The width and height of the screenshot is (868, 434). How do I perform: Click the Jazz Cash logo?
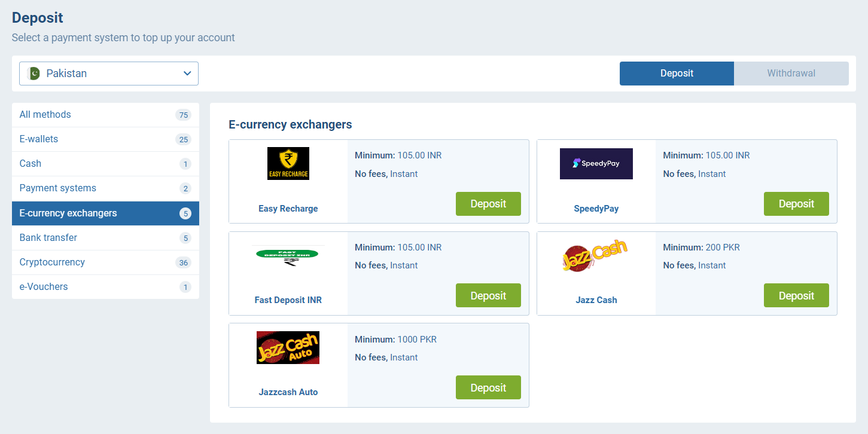(595, 255)
